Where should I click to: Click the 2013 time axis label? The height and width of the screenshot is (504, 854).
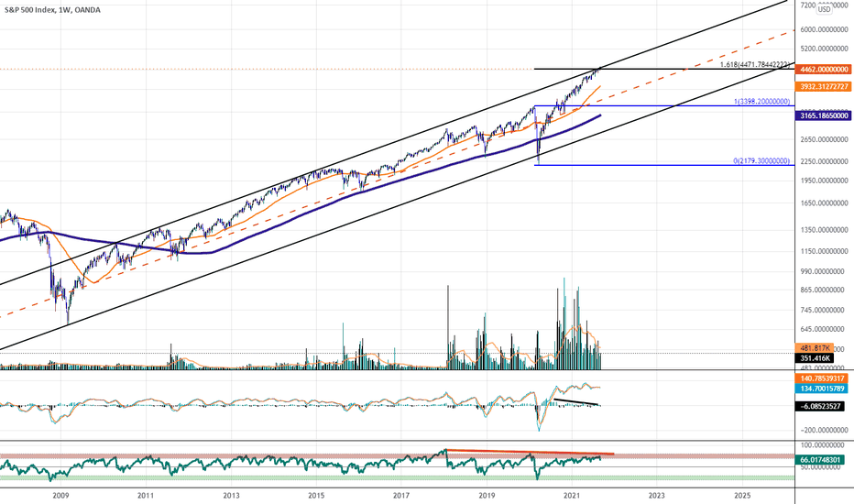click(x=231, y=495)
